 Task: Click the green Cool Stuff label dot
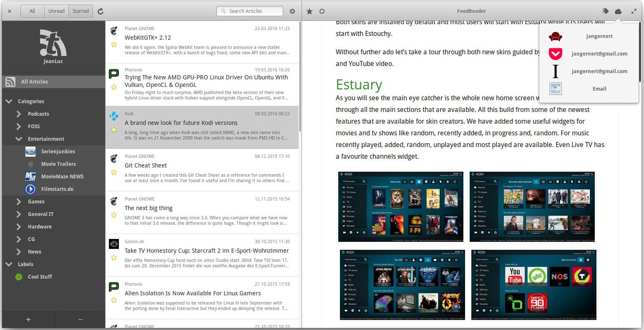(x=18, y=277)
